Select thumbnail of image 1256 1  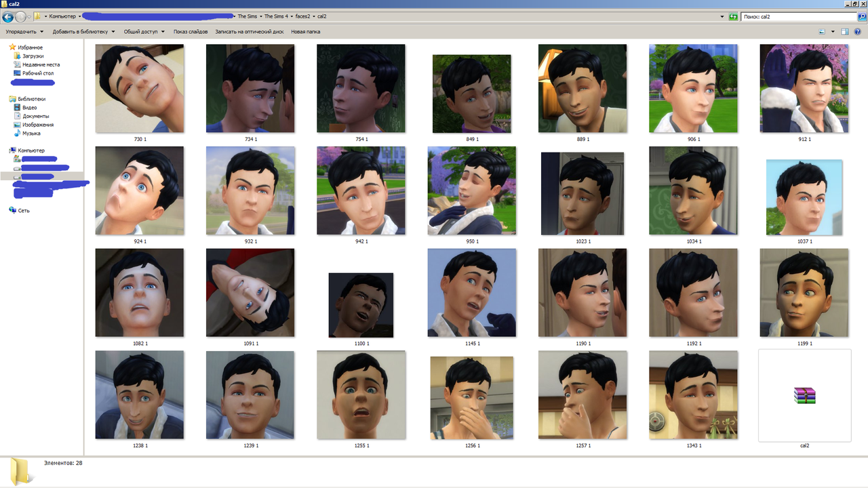[x=472, y=398]
